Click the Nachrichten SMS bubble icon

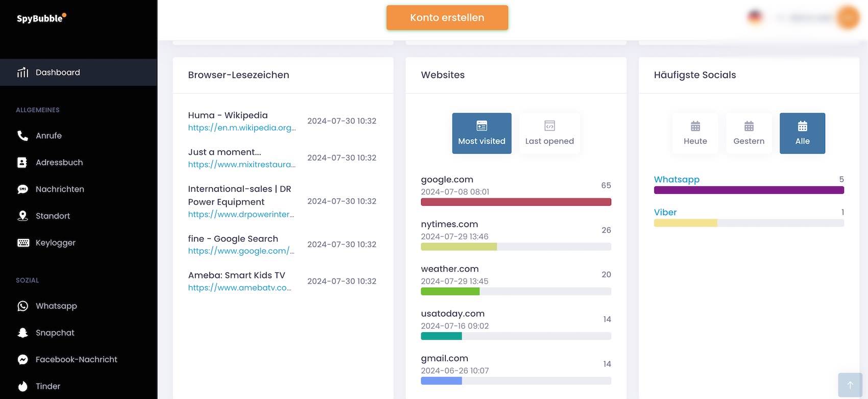tap(23, 189)
